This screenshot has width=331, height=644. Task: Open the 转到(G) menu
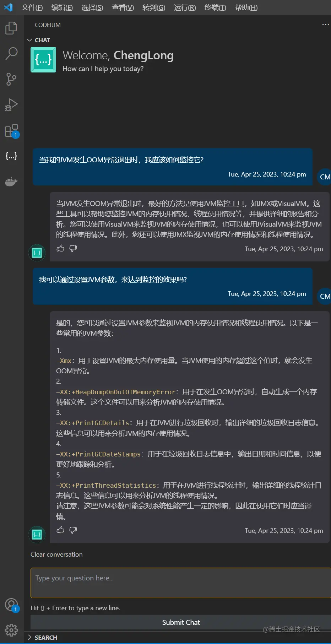tap(154, 7)
